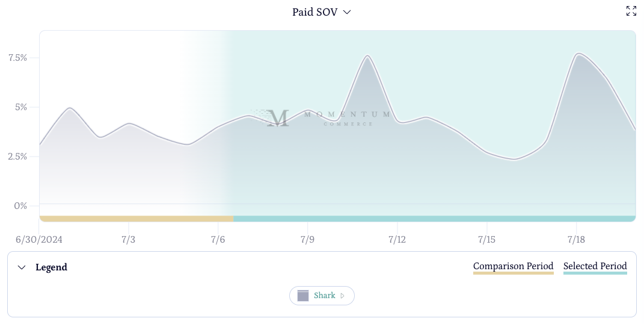Open the Paid SOV metric dropdown
This screenshot has width=644, height=324.
click(314, 12)
